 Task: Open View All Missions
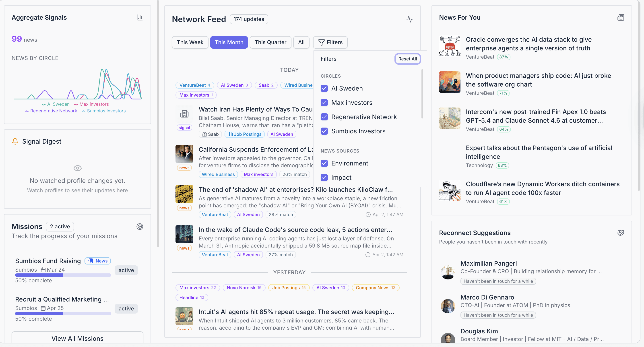click(77, 338)
